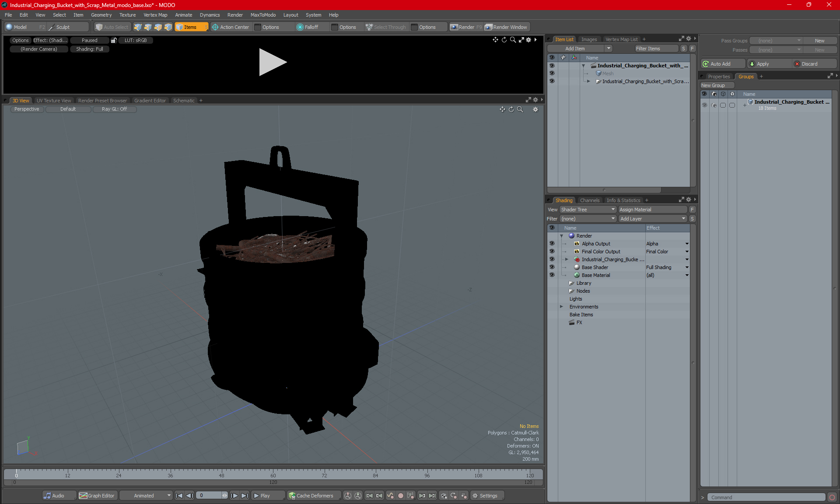The image size is (840, 504).
Task: Activate the Sculpt tool
Action: (59, 27)
